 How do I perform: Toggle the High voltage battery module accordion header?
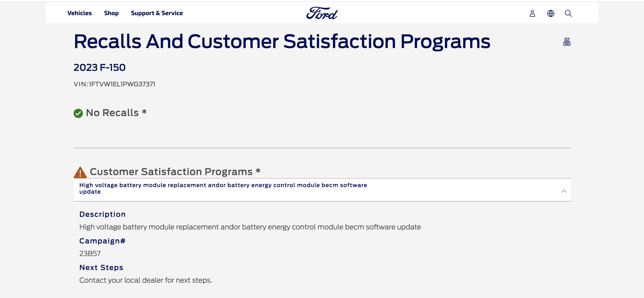pos(223,189)
